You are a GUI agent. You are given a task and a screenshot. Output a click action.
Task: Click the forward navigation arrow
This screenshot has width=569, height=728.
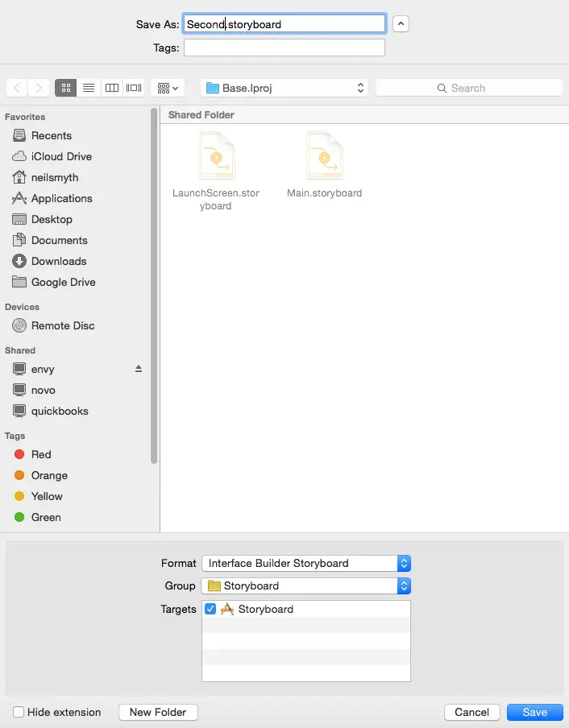coord(39,88)
